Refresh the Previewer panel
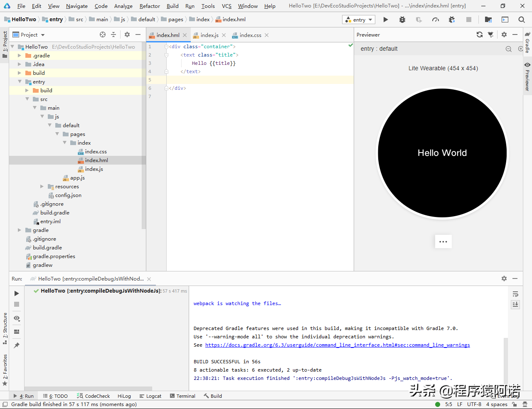Image resolution: width=532 pixels, height=409 pixels. (480, 35)
